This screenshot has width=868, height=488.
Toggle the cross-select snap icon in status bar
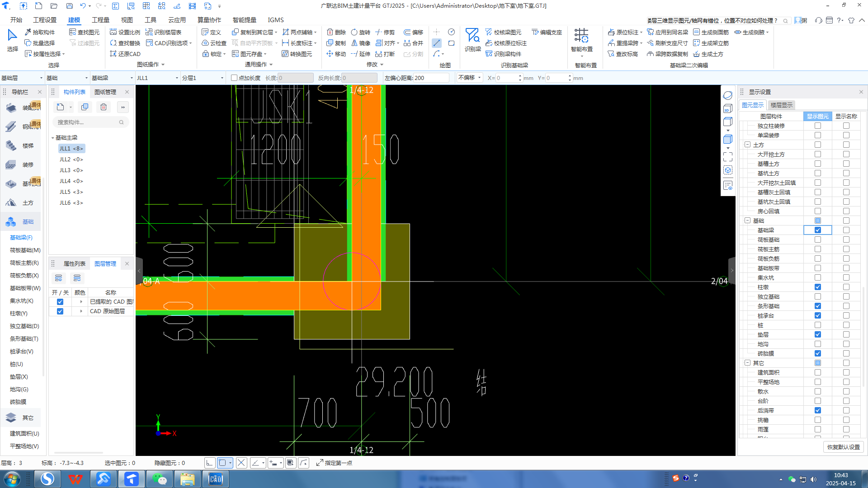241,463
